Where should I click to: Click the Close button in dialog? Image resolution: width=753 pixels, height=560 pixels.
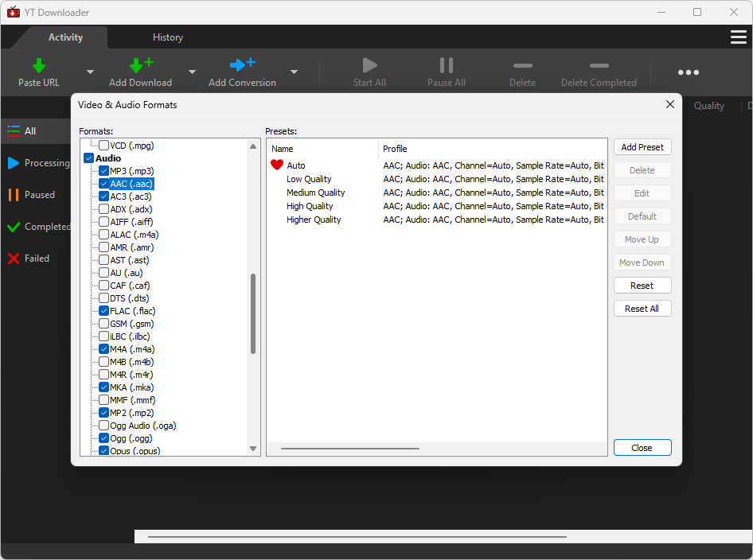[x=642, y=448]
